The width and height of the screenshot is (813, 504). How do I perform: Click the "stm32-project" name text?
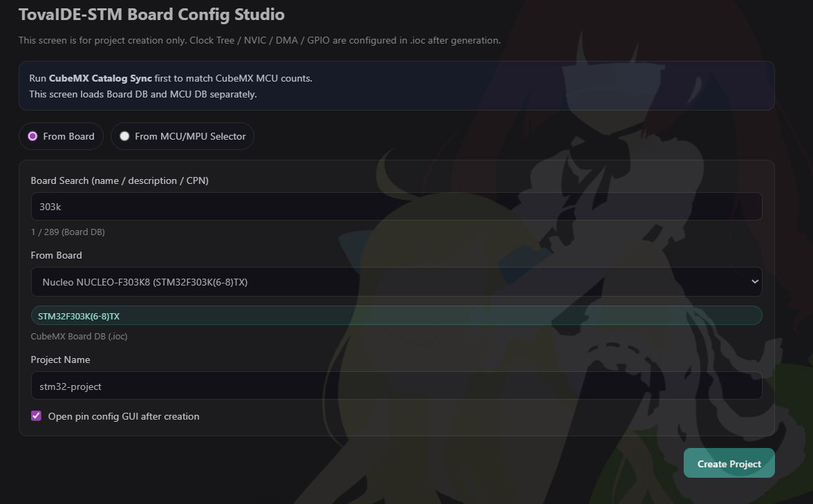(x=71, y=386)
